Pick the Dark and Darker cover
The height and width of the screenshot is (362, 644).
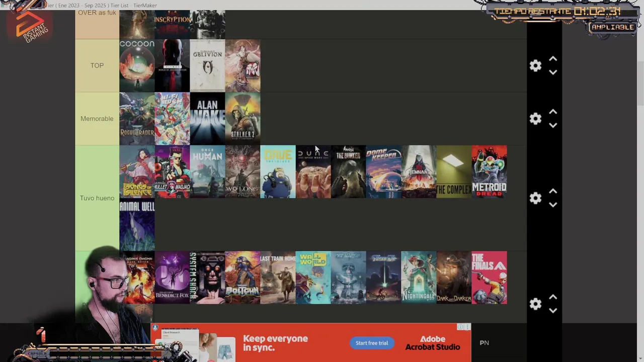pos(454,278)
